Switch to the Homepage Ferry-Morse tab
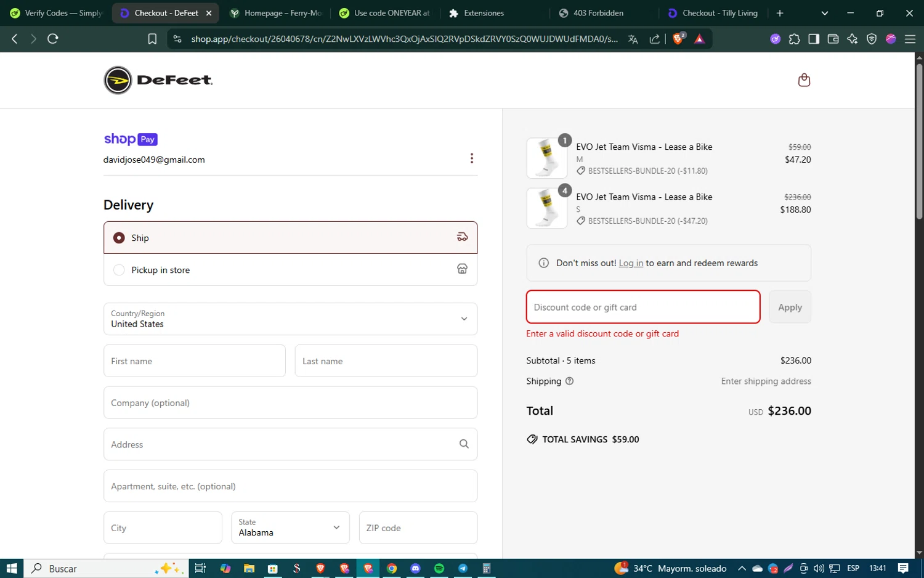 (276, 13)
